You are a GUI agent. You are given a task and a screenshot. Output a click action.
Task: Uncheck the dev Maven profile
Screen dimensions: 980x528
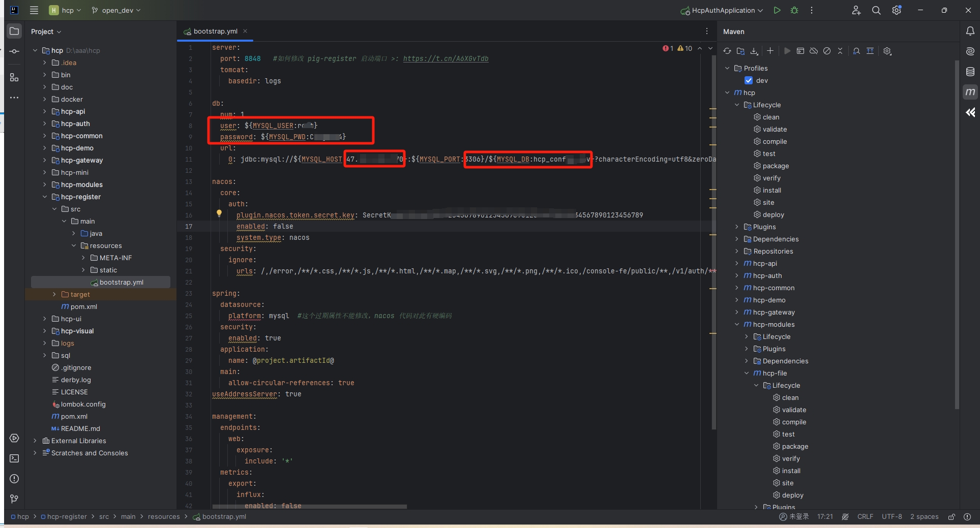coord(749,80)
